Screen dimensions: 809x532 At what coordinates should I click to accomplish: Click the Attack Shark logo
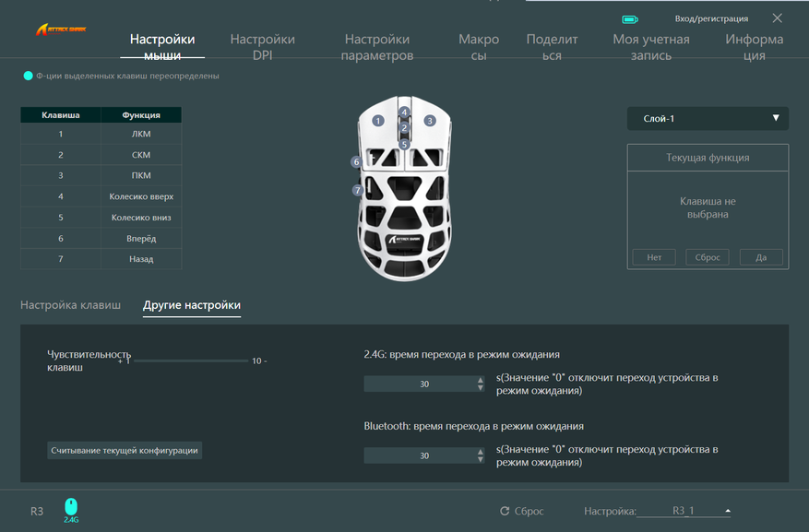click(62, 30)
